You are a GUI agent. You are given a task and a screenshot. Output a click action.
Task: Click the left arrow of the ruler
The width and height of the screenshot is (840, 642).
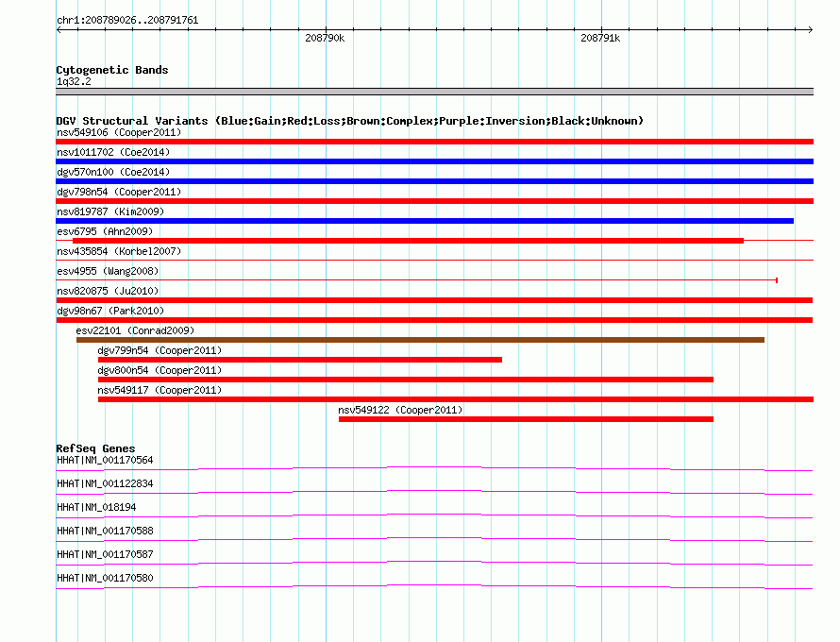tap(59, 29)
